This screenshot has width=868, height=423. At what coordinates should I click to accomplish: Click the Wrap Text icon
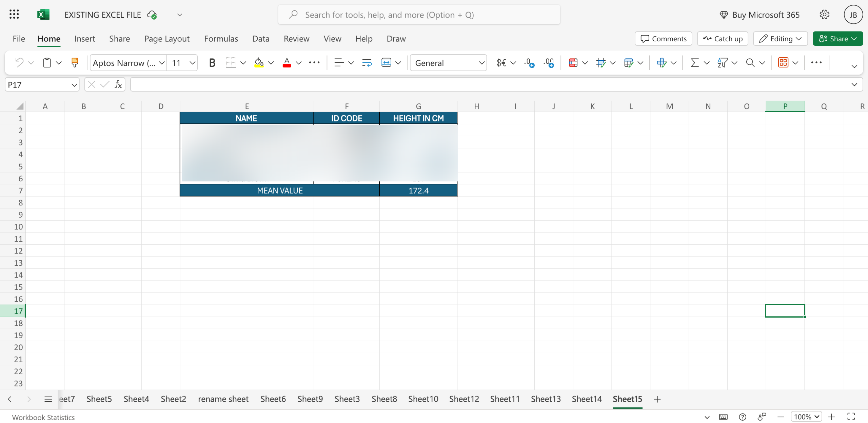point(367,63)
